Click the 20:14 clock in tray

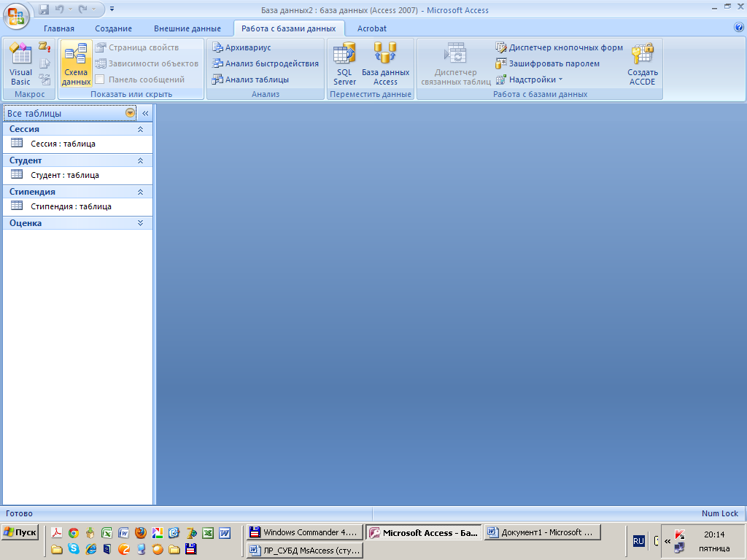714,534
